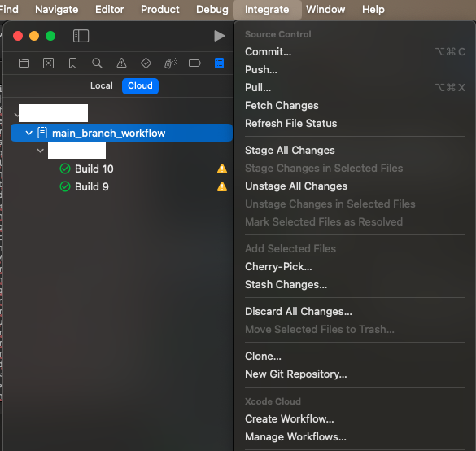
Task: Choose Stash Changes... menu item
Action: (x=355, y=284)
